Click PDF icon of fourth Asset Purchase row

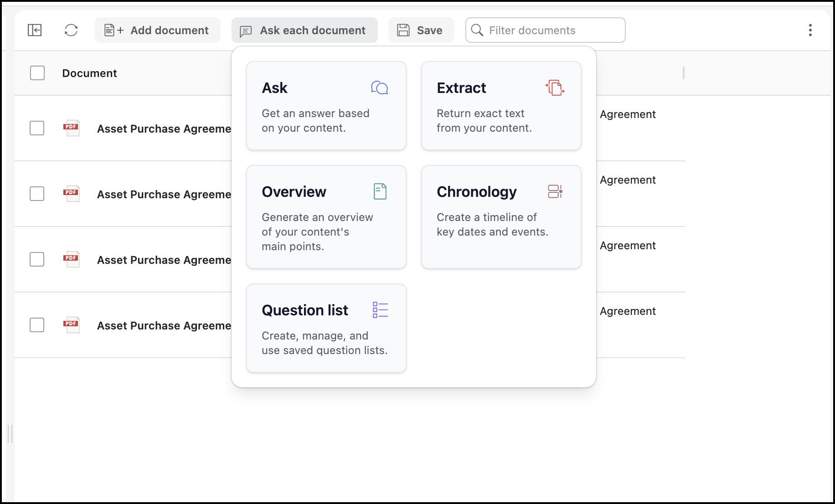(72, 325)
